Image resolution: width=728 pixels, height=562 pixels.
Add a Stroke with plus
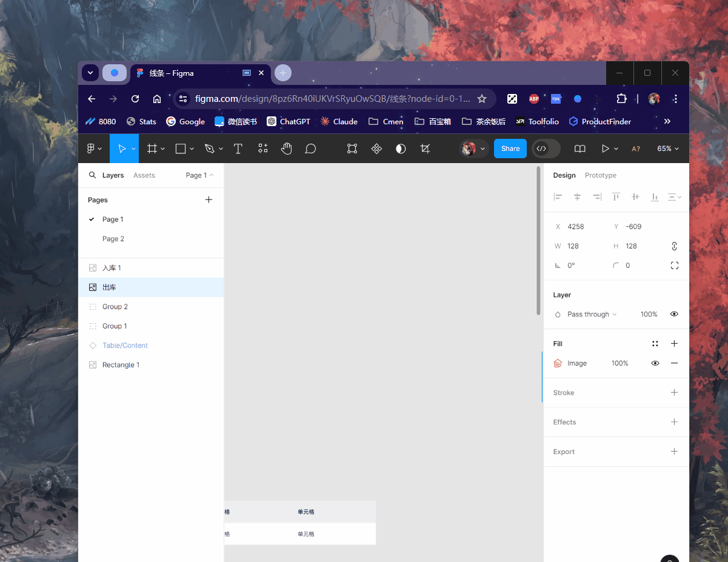tap(674, 393)
